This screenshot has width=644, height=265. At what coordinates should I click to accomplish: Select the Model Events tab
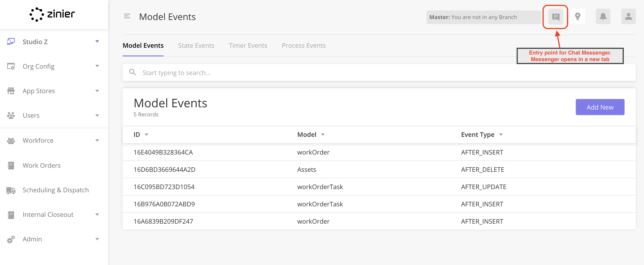[x=143, y=45]
